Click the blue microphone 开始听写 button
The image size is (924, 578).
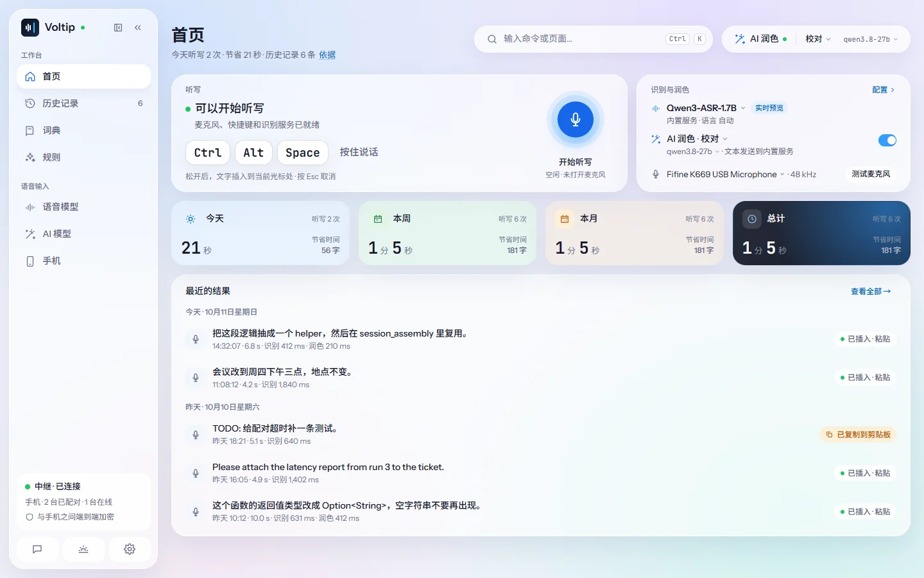point(576,119)
